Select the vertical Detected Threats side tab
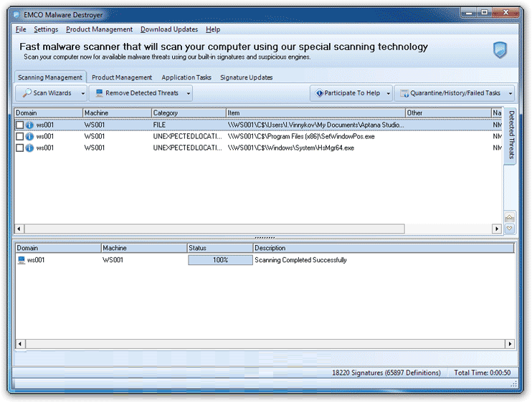The image size is (532, 402). point(511,135)
